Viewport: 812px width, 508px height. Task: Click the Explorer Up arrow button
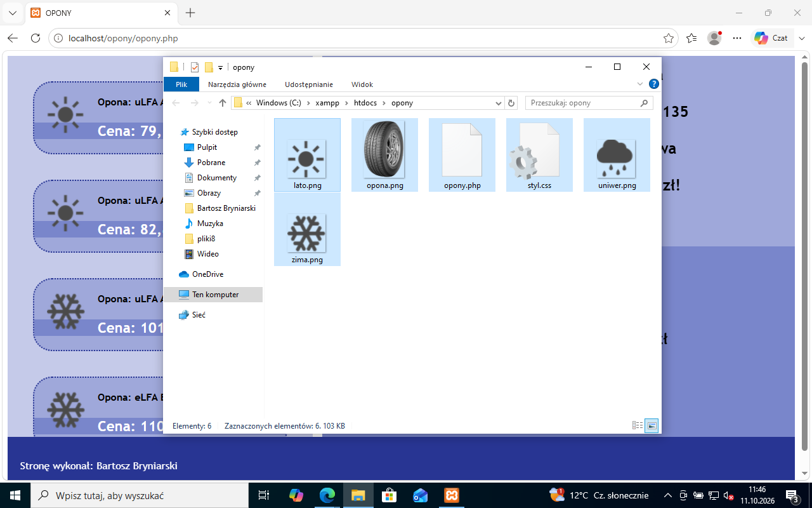(223, 103)
